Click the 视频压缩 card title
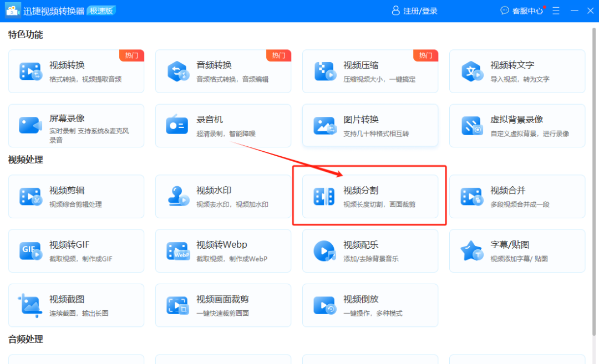The image size is (599, 364). click(x=361, y=65)
